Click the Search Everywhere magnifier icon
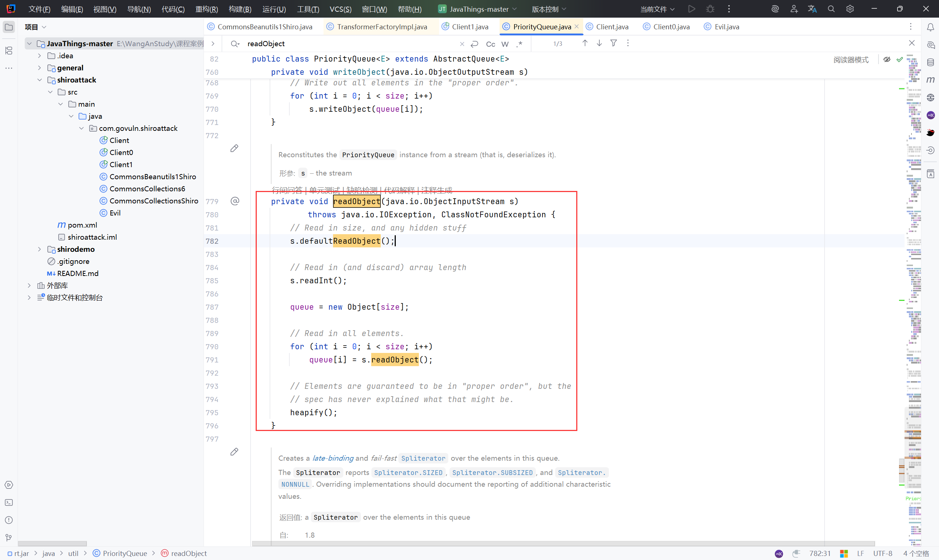This screenshot has width=939, height=560. click(831, 9)
